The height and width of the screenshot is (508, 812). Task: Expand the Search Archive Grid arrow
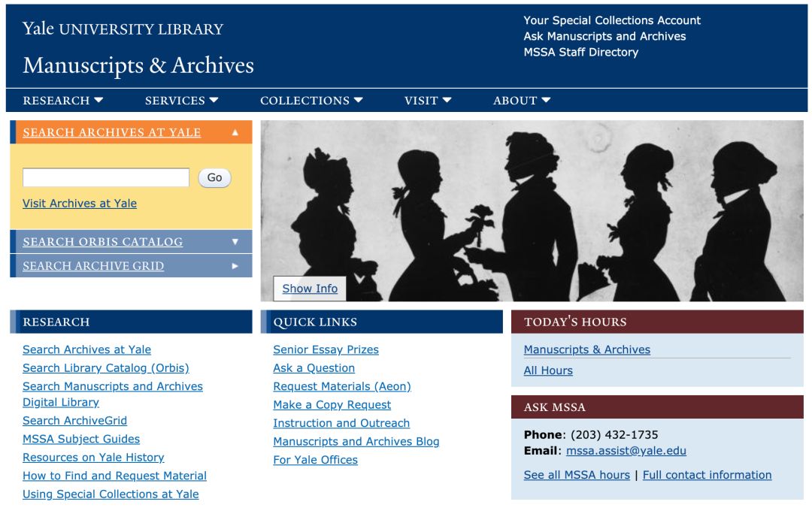pyautogui.click(x=235, y=266)
